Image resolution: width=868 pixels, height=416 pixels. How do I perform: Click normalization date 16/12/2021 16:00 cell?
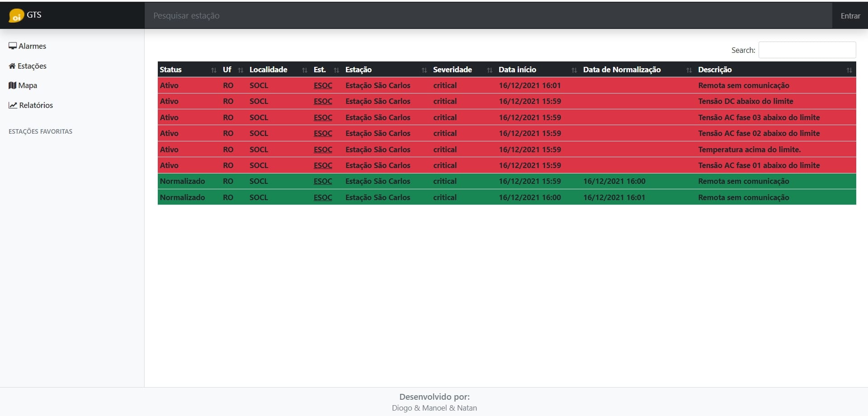614,181
